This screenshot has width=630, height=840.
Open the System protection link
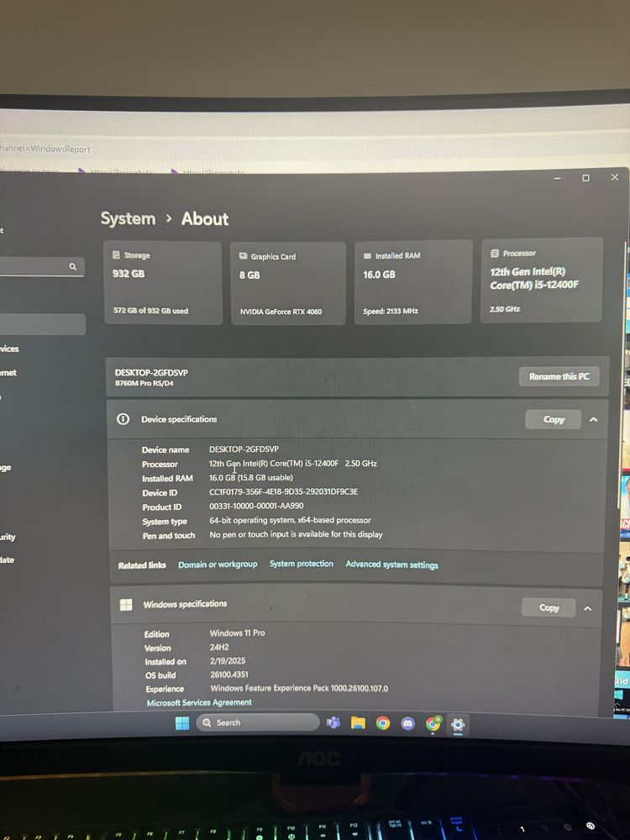coord(301,564)
